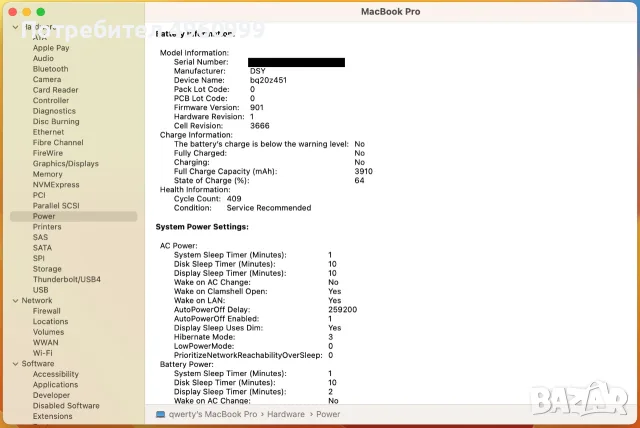The height and width of the screenshot is (428, 640).
Task: Click the green full-screen window button
Action: click(x=41, y=12)
